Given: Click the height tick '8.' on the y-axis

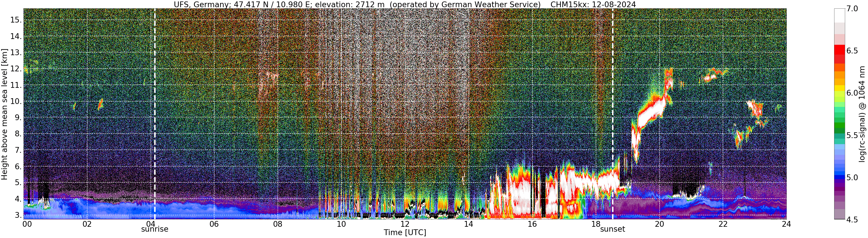Looking at the screenshot, I should click(x=18, y=134).
